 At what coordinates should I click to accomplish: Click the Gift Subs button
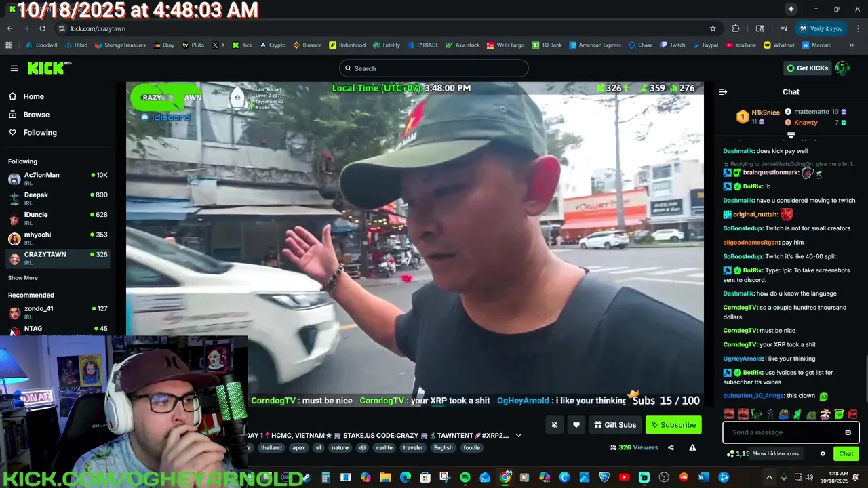tap(615, 425)
